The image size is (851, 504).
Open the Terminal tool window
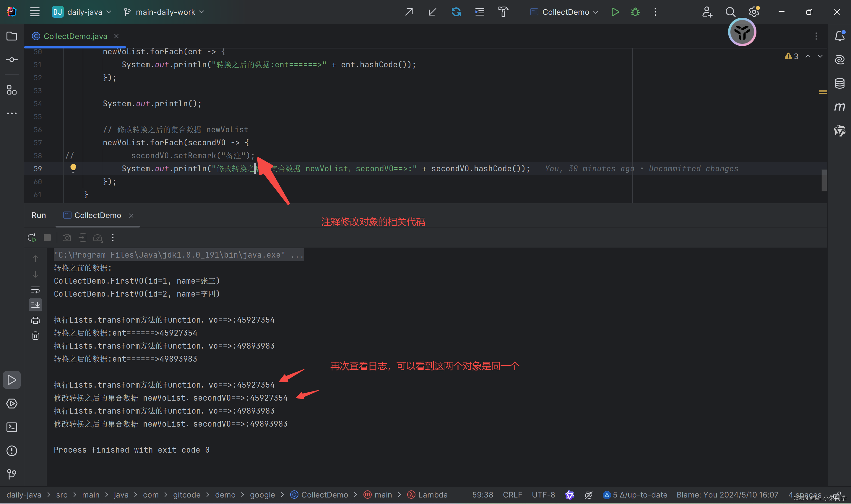tap(12, 427)
